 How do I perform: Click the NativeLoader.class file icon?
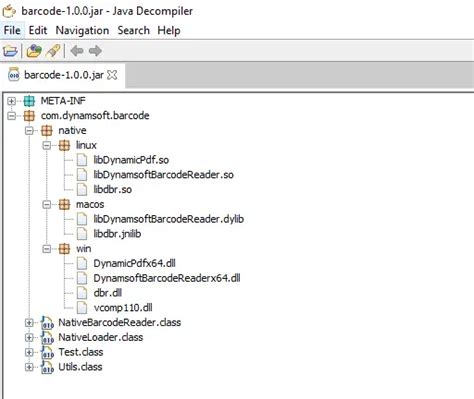pos(47,337)
